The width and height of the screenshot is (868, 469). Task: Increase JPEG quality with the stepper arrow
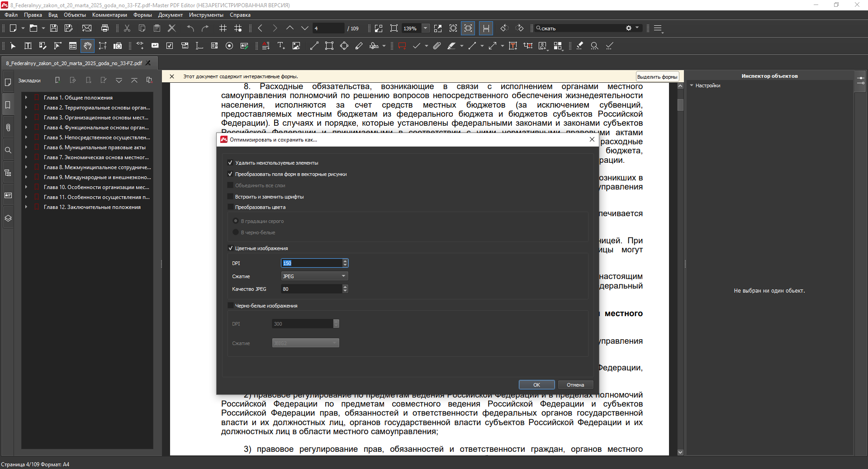pyautogui.click(x=345, y=287)
